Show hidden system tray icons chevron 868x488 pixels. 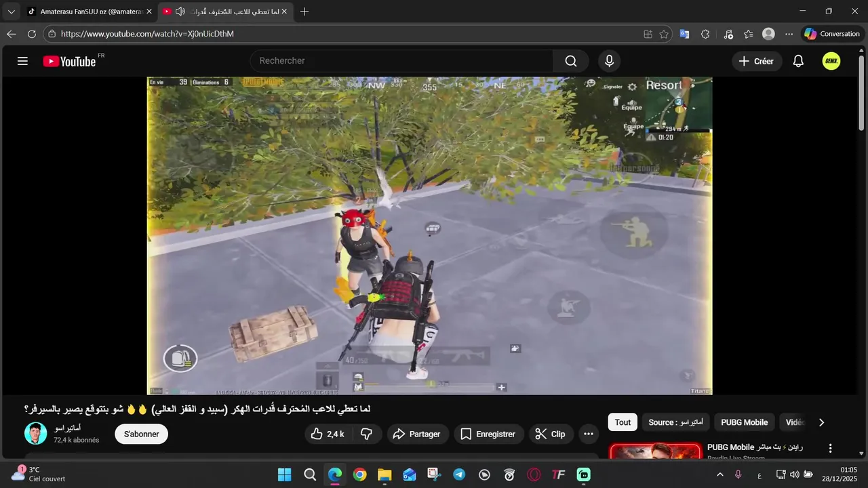pyautogui.click(x=720, y=474)
